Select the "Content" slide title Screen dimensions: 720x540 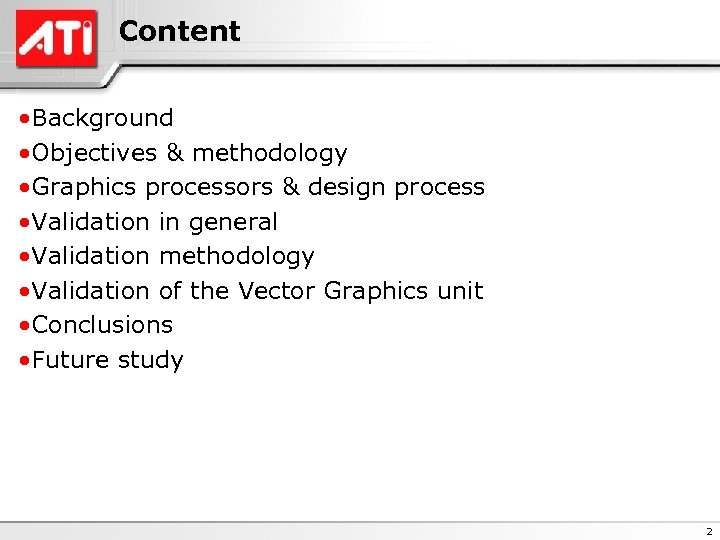(x=179, y=31)
